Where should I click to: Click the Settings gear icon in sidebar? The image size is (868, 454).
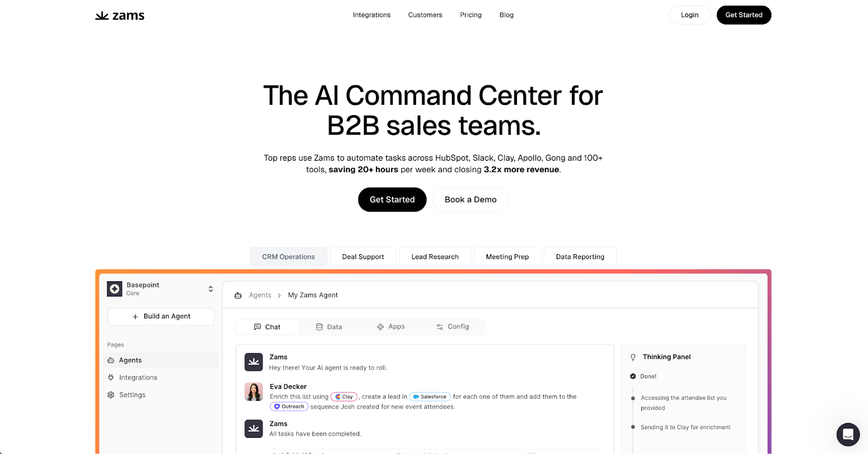pyautogui.click(x=111, y=395)
